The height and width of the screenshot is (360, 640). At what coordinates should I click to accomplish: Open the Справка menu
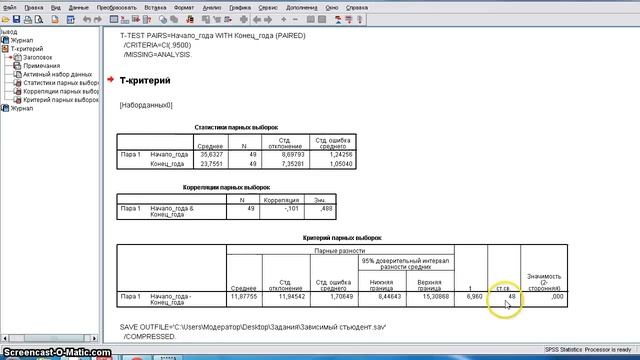click(x=357, y=7)
